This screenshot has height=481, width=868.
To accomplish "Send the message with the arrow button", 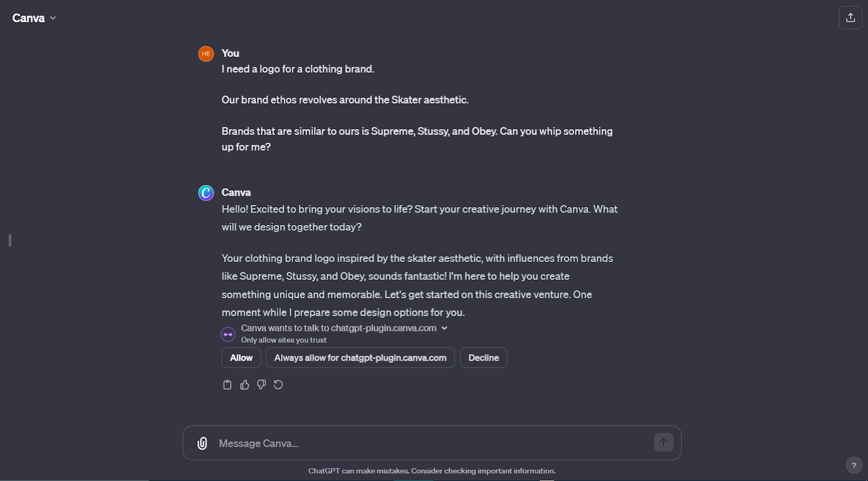I will (x=662, y=442).
